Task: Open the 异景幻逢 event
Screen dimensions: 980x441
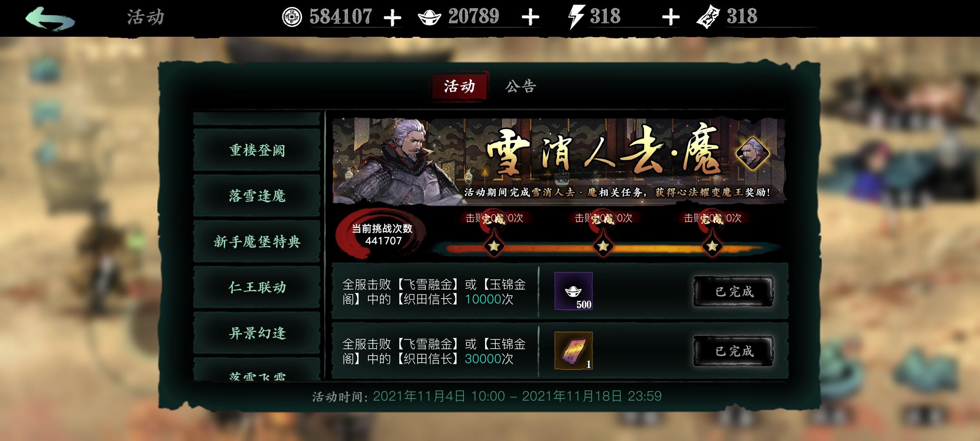Action: (x=257, y=333)
